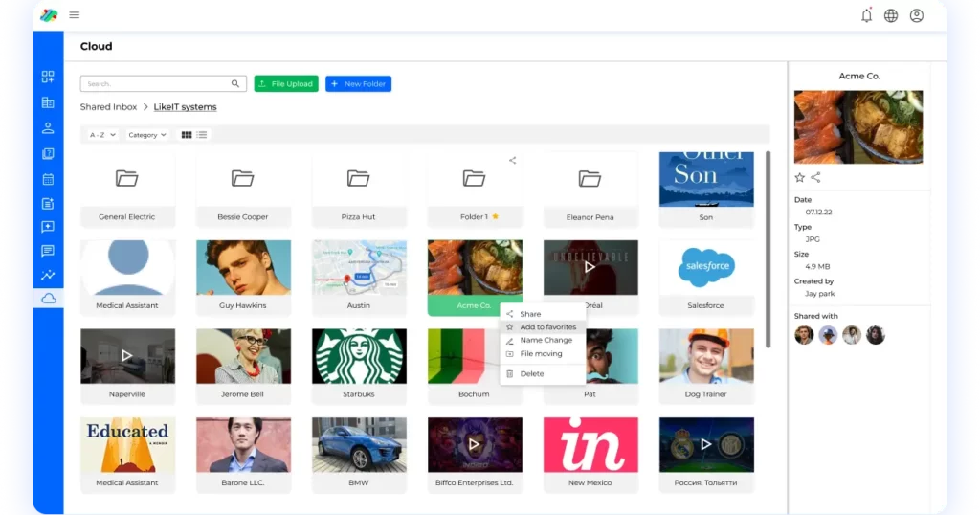This screenshot has height=515, width=980.
Task: Click the app logo
Action: point(49,15)
